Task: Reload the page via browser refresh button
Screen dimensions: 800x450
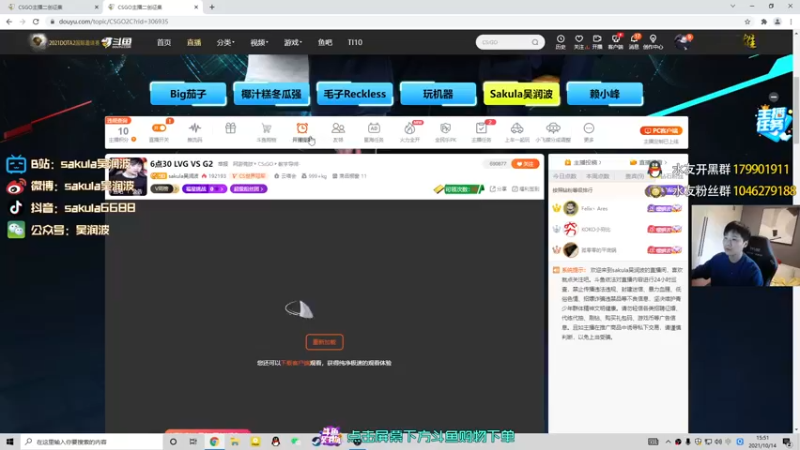Action: 36,21
